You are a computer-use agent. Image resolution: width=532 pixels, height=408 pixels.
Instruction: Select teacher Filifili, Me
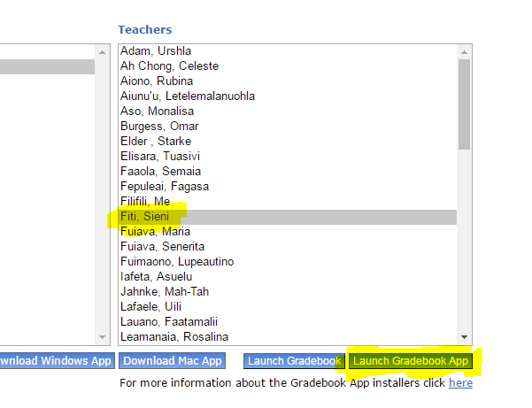pos(288,201)
